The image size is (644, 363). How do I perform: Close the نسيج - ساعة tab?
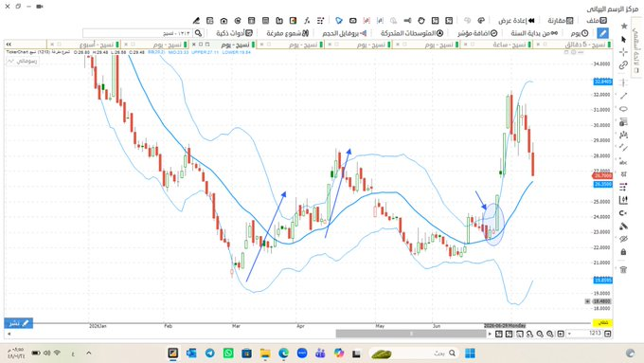pos(465,44)
